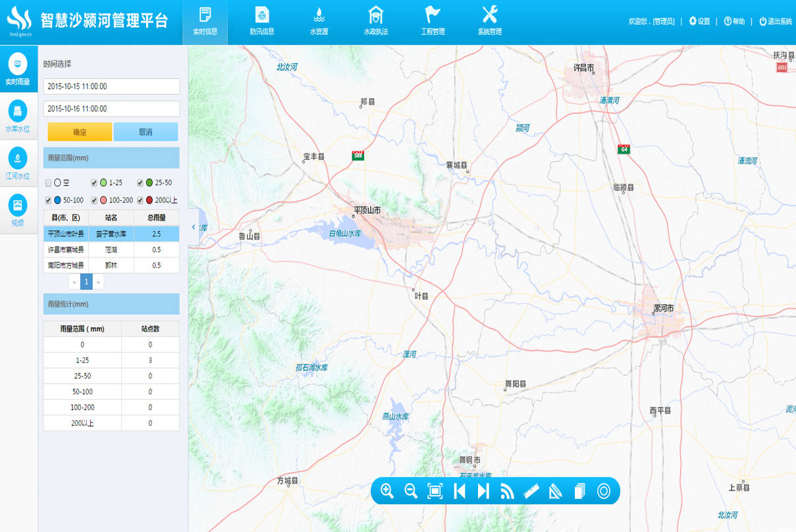Viewport: 796px width, 532px height.
Task: Click next page arrow in table pagination
Action: 98,282
